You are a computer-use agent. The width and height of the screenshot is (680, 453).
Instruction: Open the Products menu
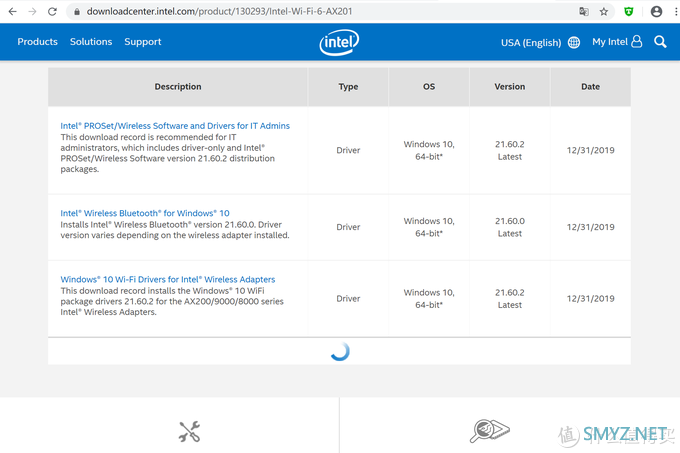pos(37,42)
